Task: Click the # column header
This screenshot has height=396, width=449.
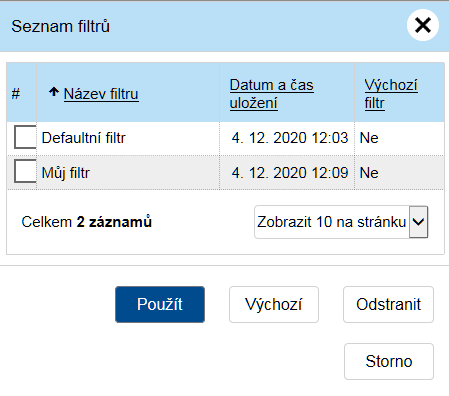Action: click(16, 94)
